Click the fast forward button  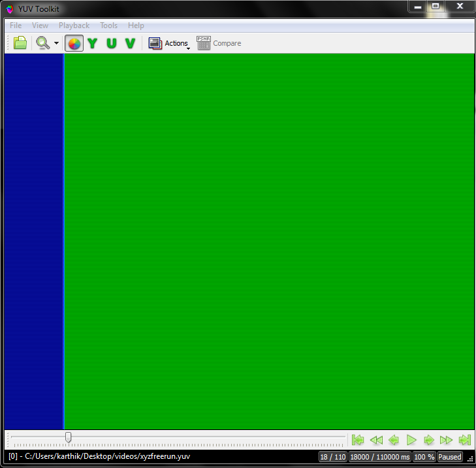446,440
